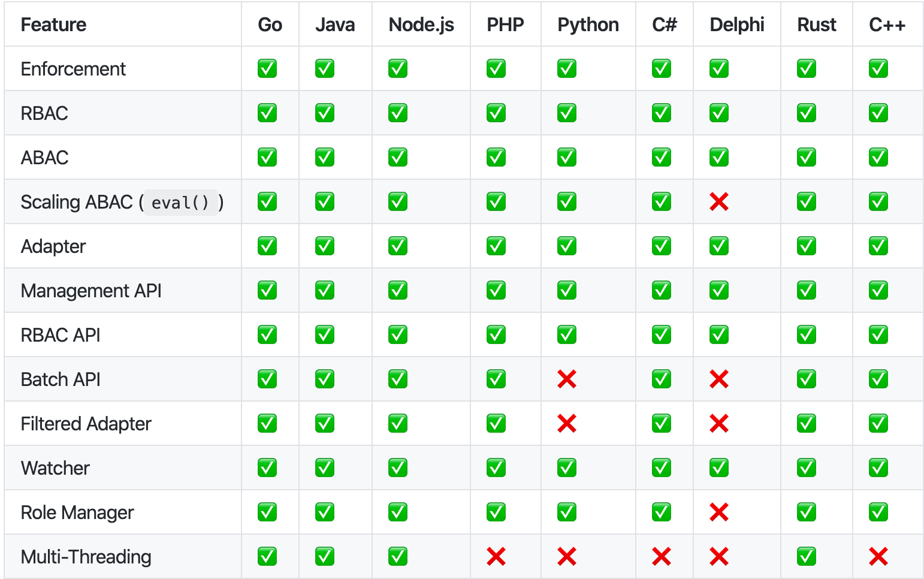
Task: Click the Java check mark in Filtered Adapter row
Action: coord(325,424)
